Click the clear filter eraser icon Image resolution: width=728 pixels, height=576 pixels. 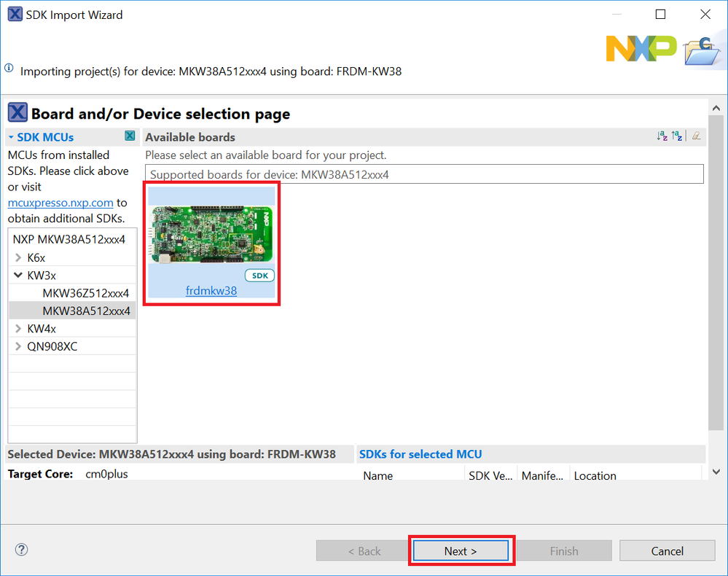pos(697,136)
